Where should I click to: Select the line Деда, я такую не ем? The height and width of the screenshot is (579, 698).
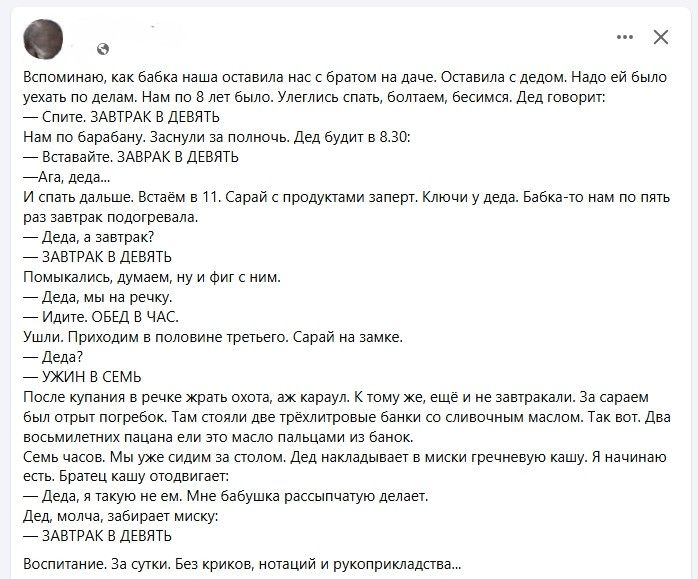tap(226, 496)
